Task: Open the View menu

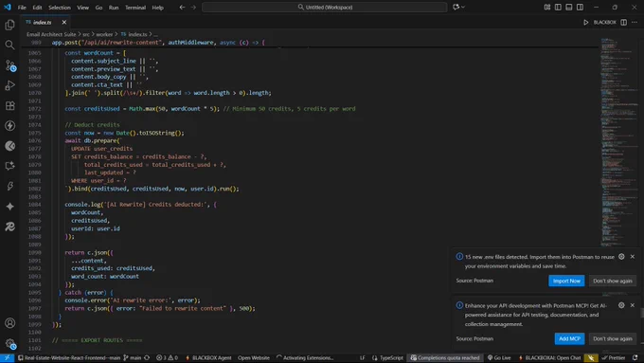Action: tap(82, 8)
